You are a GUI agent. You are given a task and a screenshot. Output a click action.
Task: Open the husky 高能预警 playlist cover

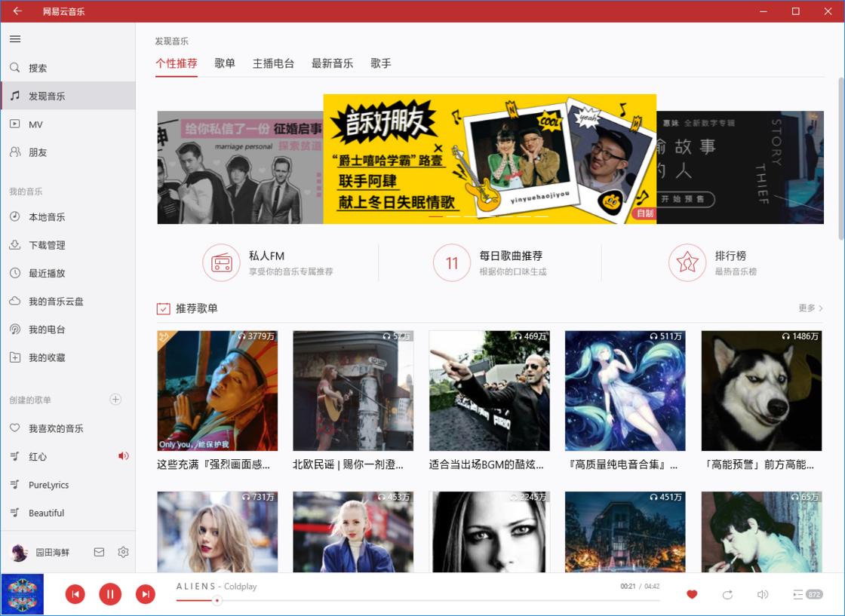(x=761, y=391)
